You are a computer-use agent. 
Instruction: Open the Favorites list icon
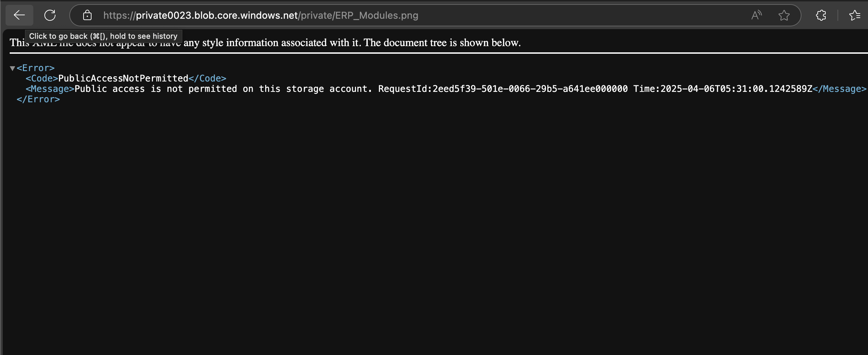854,15
